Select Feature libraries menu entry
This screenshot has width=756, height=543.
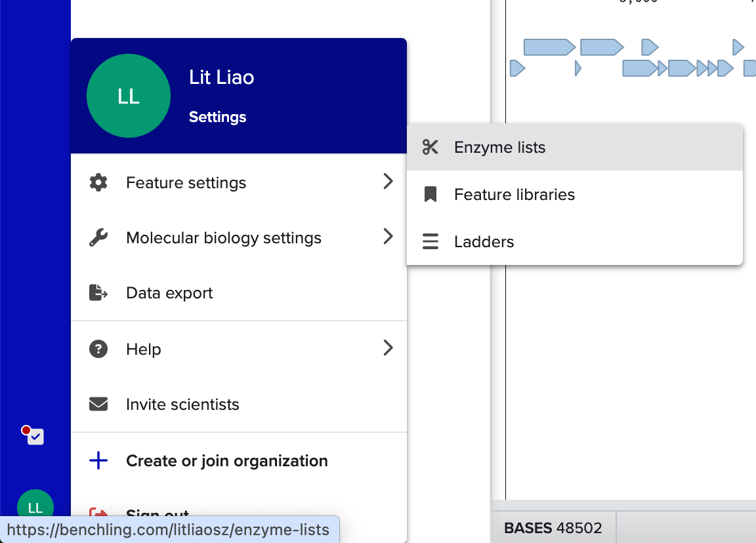pyautogui.click(x=514, y=195)
